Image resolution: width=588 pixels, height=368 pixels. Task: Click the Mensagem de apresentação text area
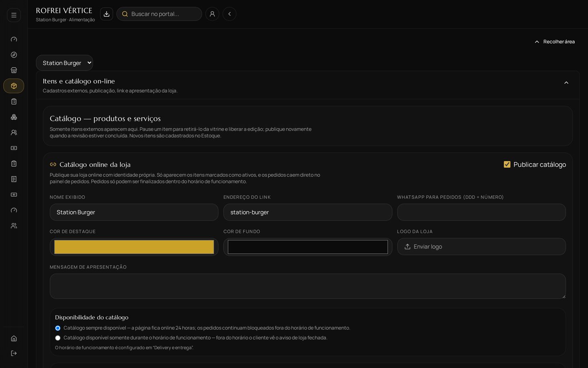point(308,286)
